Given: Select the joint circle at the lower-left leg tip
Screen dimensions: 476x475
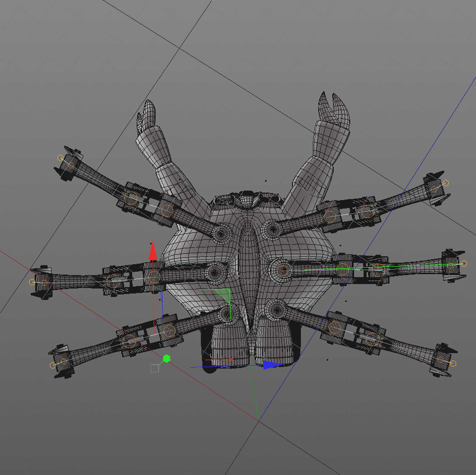Looking at the screenshot, I should pyautogui.click(x=53, y=365).
